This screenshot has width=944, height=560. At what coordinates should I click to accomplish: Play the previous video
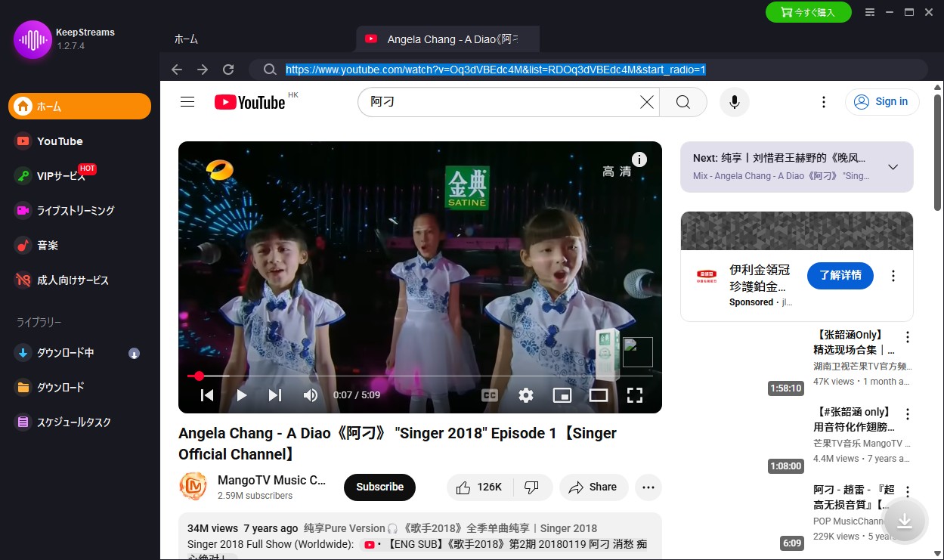207,395
